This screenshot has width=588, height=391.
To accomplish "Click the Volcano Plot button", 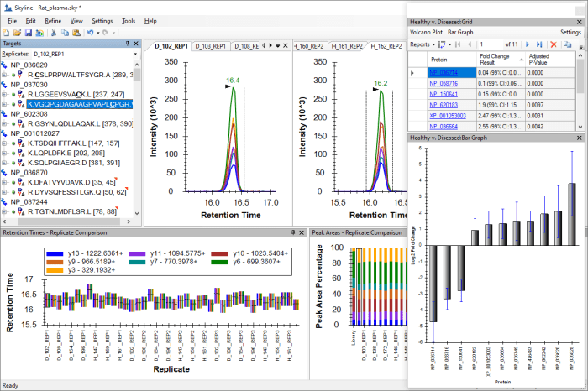I will 426,32.
